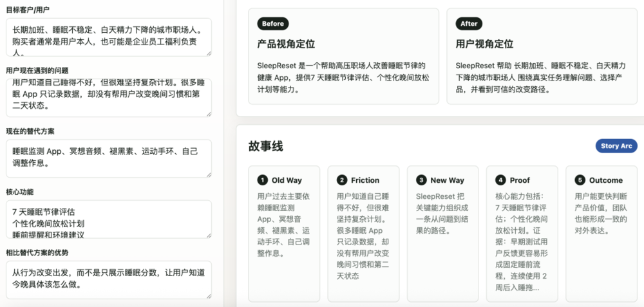Click the 现在的替代方案 field label
Image resolution: width=644 pixels, height=307 pixels.
click(30, 131)
